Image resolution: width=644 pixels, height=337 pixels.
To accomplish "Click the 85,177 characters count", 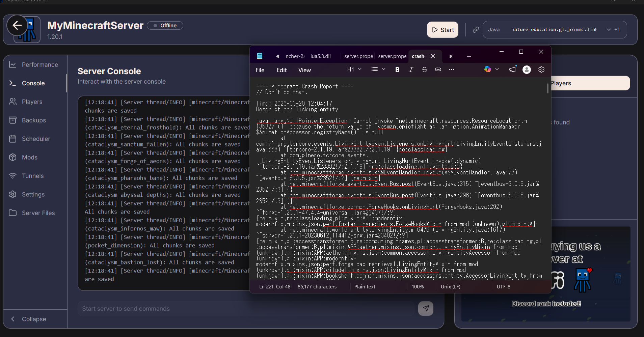I will [x=317, y=286].
